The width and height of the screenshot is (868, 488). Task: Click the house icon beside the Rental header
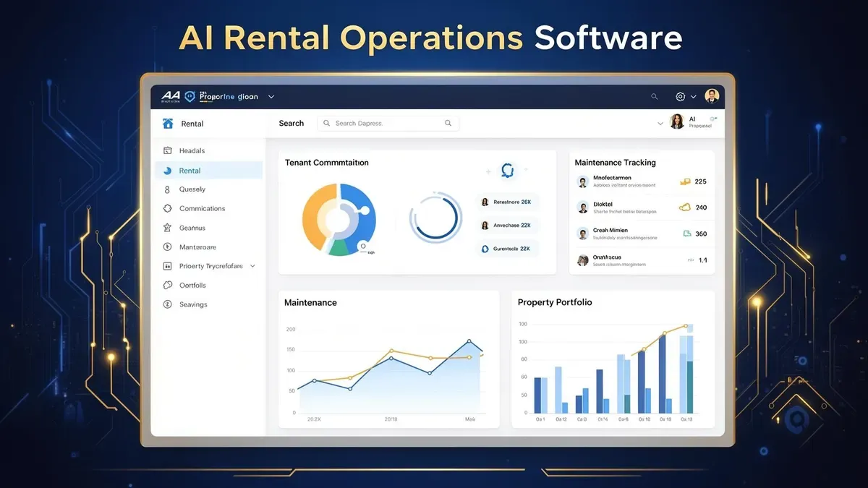pyautogui.click(x=168, y=124)
